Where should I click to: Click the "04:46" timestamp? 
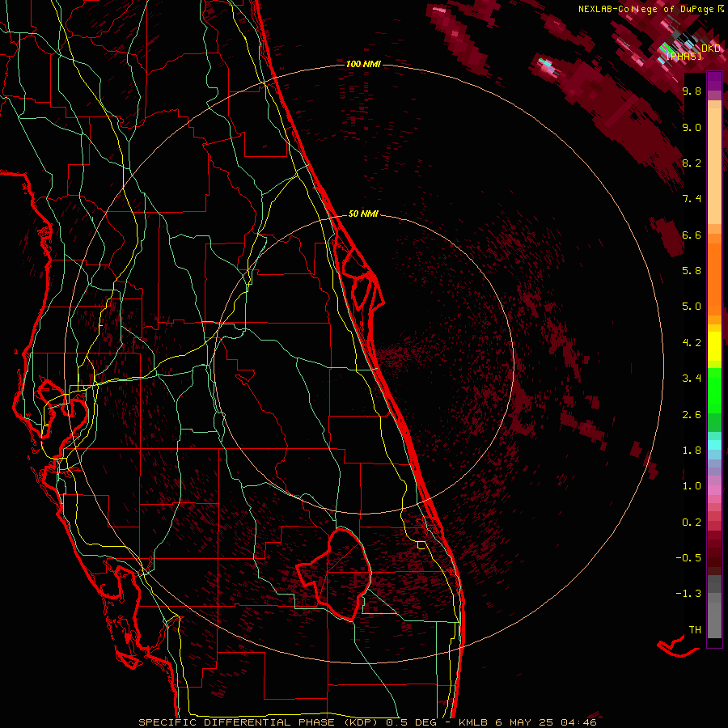pyautogui.click(x=578, y=722)
